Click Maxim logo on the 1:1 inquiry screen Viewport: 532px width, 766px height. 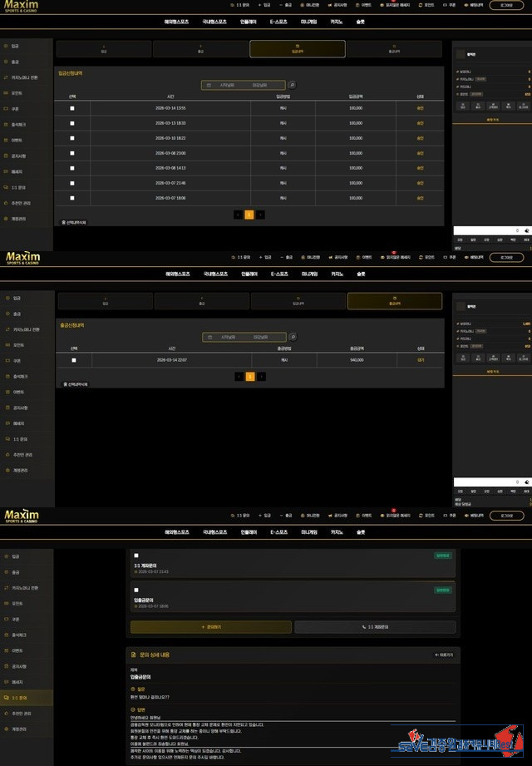pyautogui.click(x=22, y=516)
